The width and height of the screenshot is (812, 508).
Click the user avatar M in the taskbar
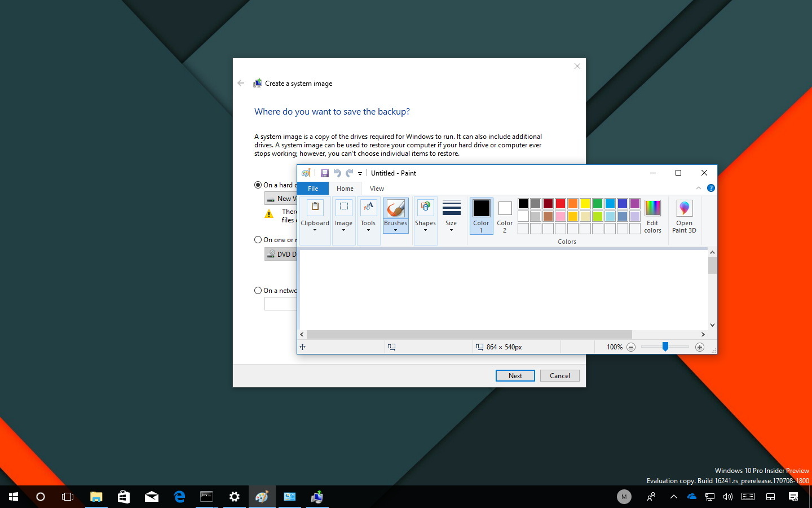tap(624, 497)
